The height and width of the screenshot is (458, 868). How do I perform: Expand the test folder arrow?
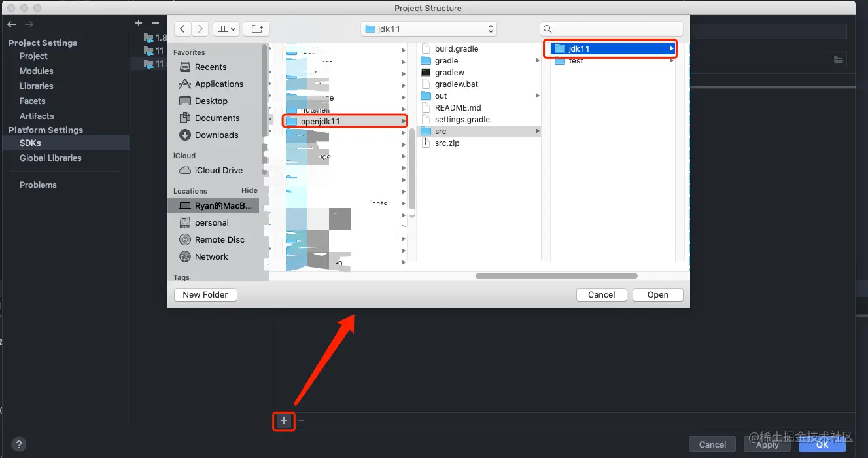[x=670, y=60]
